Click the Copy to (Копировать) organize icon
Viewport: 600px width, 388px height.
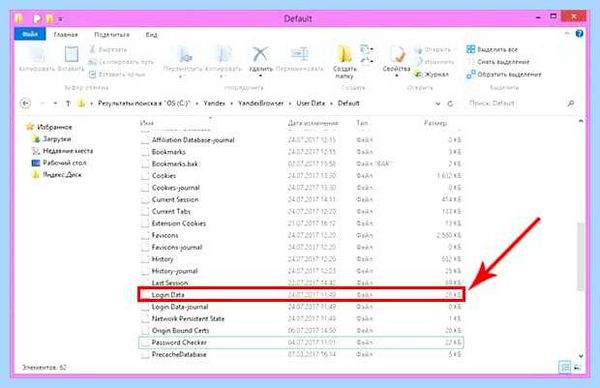click(x=224, y=54)
